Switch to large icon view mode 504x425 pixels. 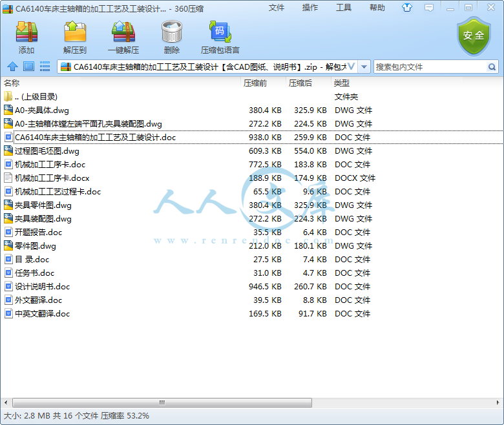[28, 67]
